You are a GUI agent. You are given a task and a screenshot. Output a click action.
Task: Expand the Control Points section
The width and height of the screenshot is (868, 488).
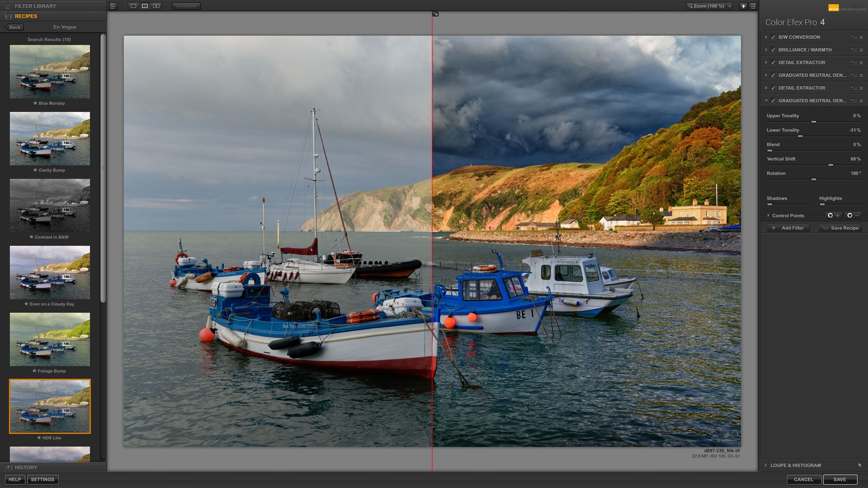(x=768, y=216)
